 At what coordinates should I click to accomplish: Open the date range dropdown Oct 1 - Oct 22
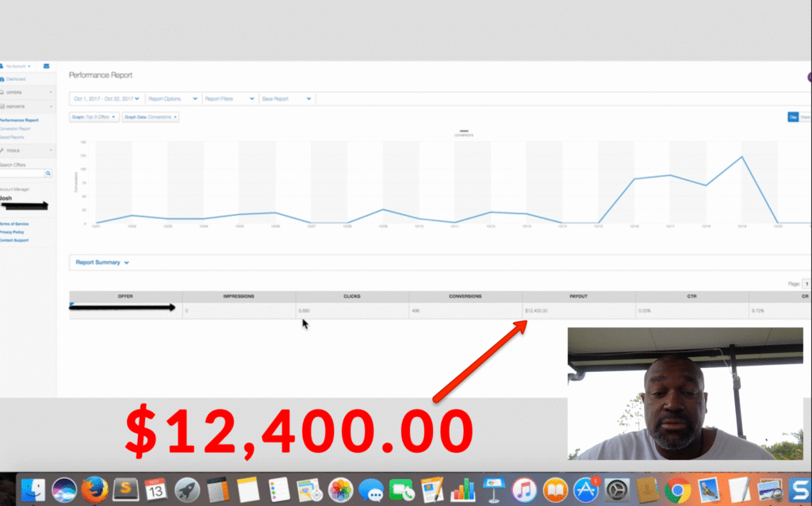pos(107,99)
